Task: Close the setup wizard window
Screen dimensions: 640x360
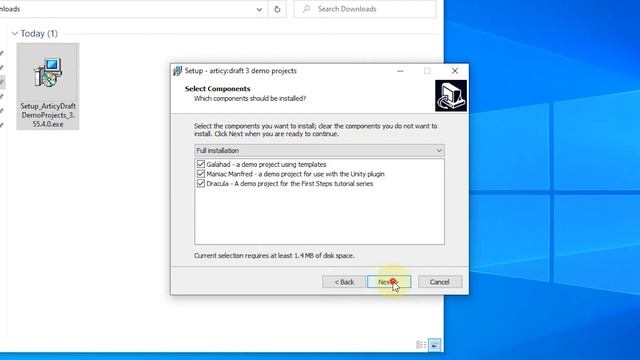Action: tap(455, 71)
